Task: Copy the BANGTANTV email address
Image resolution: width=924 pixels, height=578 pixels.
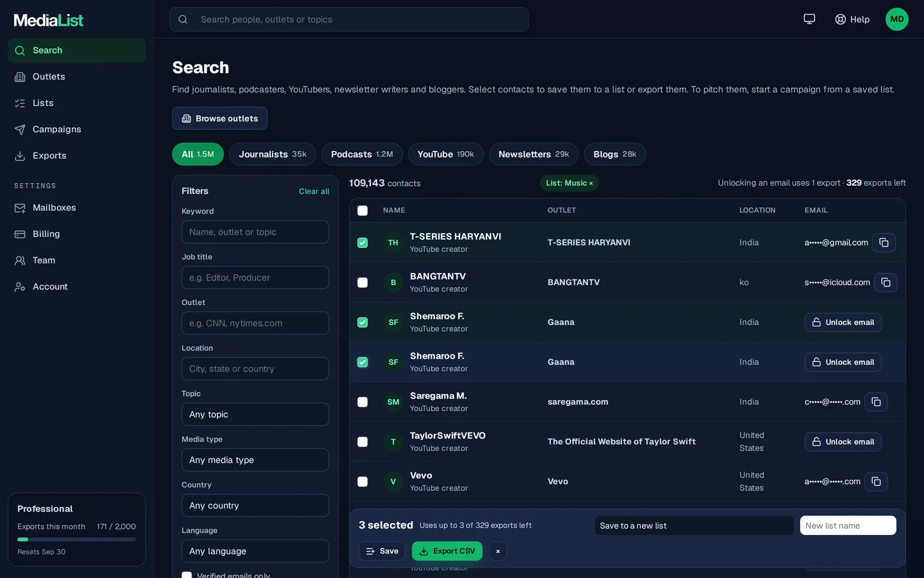Action: [x=886, y=283]
